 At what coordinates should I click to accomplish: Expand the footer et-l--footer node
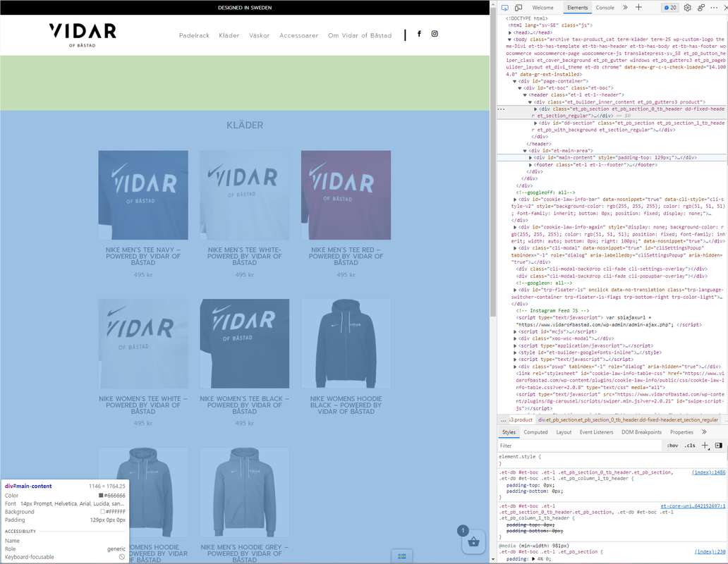530,165
